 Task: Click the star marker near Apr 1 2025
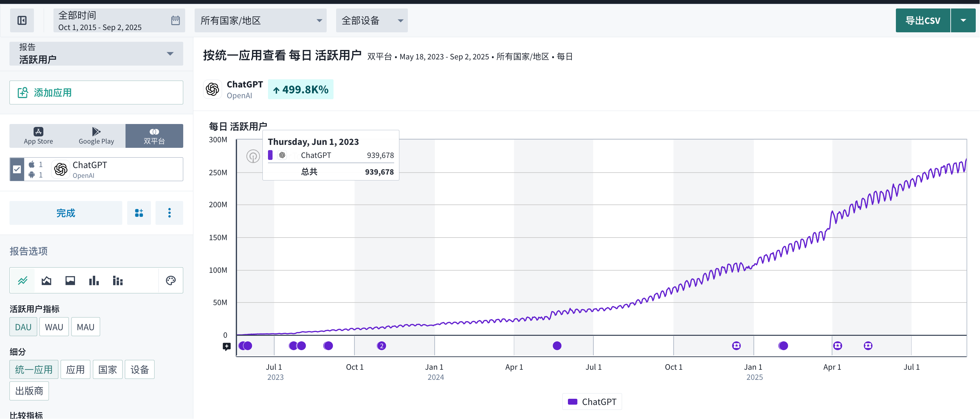tap(838, 346)
